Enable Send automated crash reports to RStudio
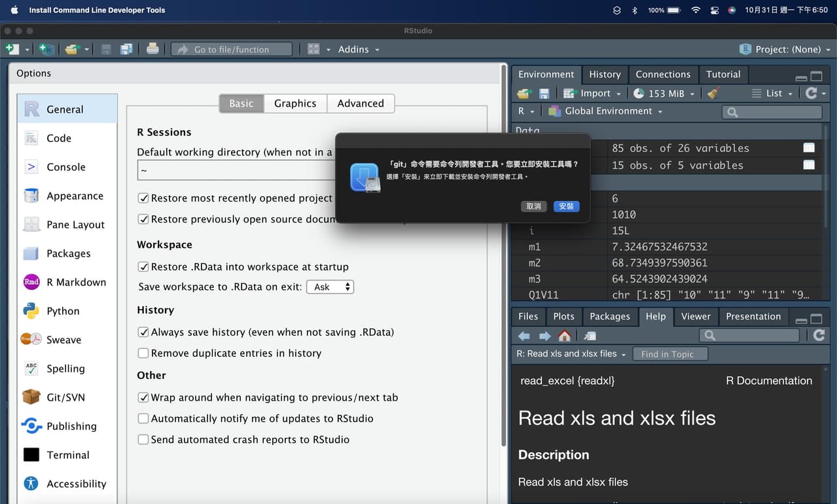Image resolution: width=837 pixels, height=504 pixels. coord(143,439)
